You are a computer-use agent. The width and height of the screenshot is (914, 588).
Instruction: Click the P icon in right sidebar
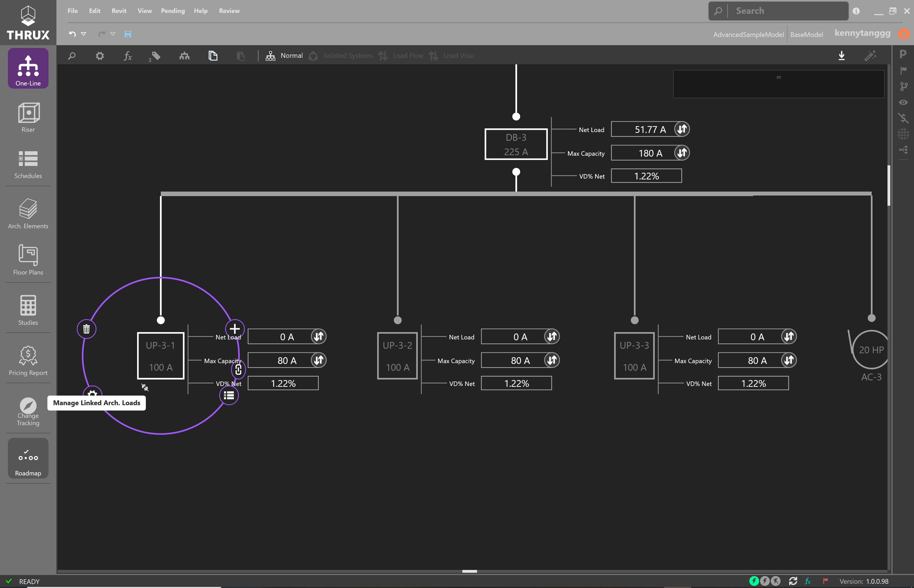coord(903,54)
